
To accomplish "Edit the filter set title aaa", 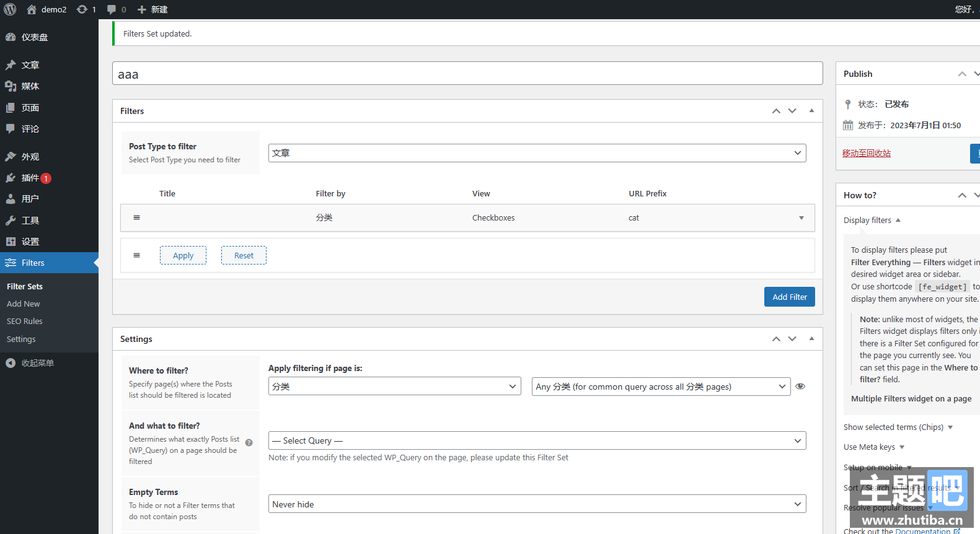I will point(467,74).
